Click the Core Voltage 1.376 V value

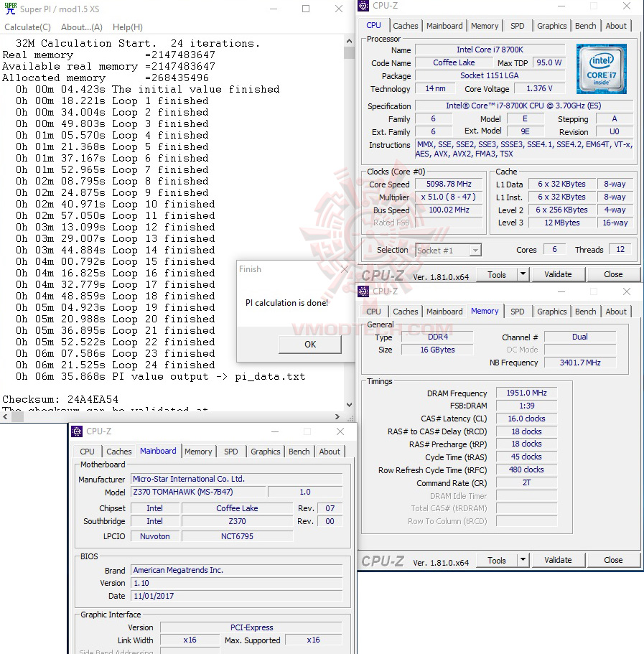point(539,88)
